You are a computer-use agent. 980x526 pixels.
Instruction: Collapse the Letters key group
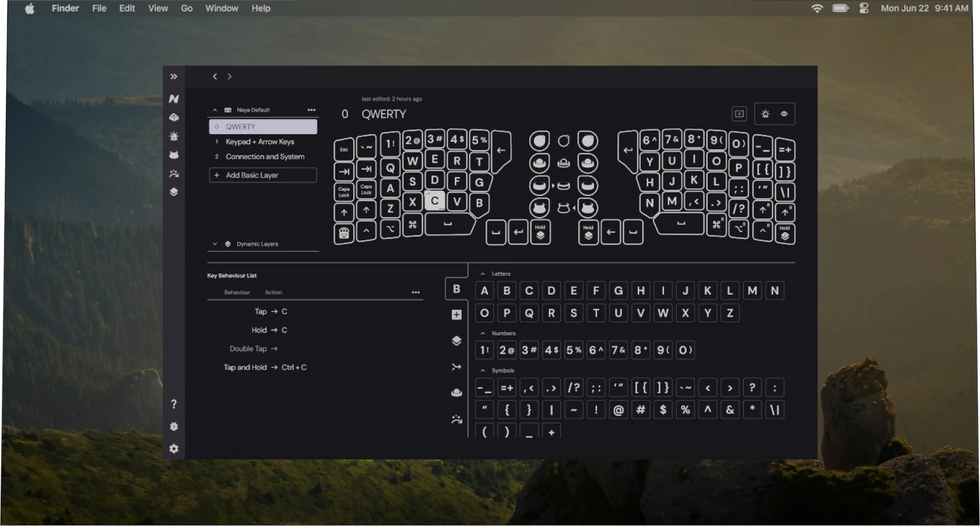click(483, 274)
